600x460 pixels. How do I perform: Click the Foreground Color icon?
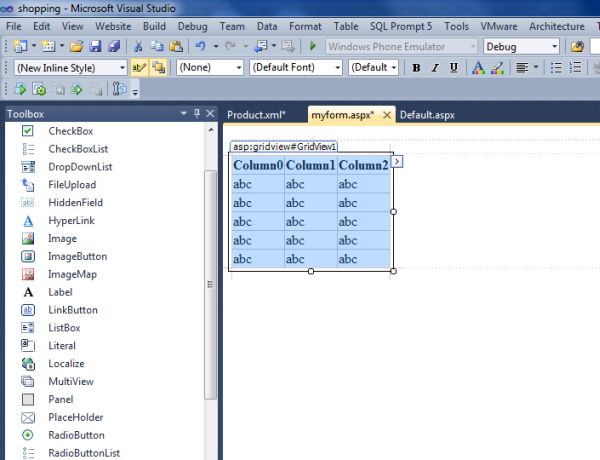coord(478,68)
